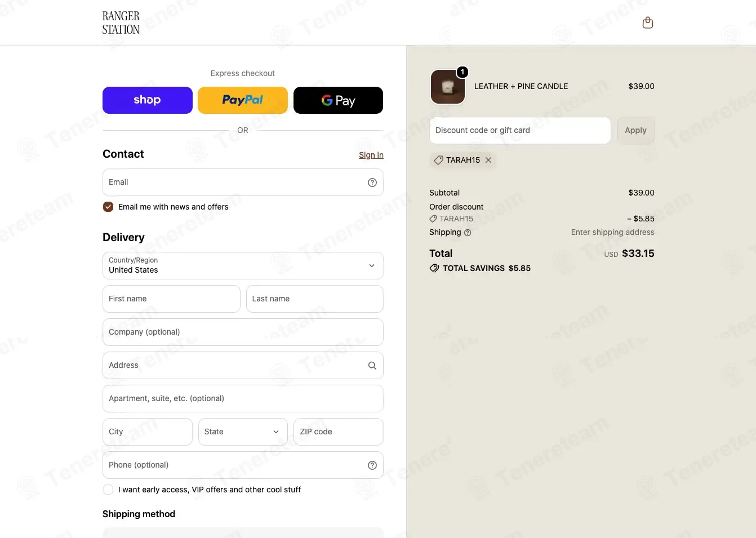Click the Sign in link
This screenshot has height=538, width=756.
click(371, 155)
